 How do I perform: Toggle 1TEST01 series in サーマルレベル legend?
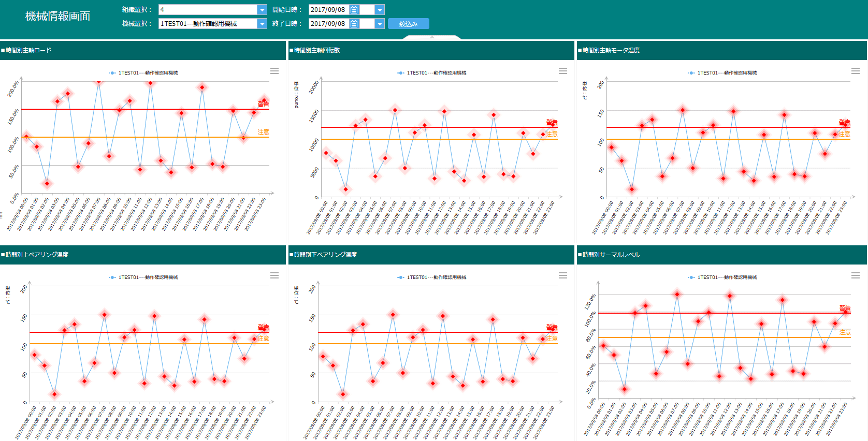722,277
